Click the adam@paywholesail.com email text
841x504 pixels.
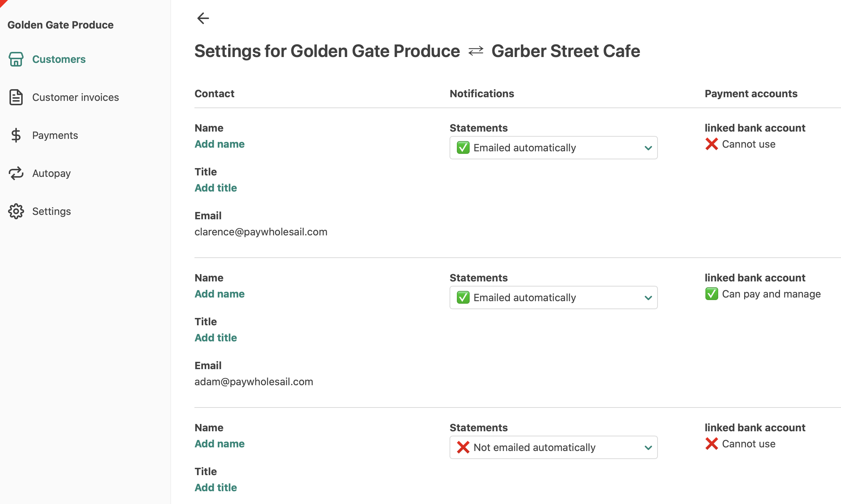pos(254,382)
